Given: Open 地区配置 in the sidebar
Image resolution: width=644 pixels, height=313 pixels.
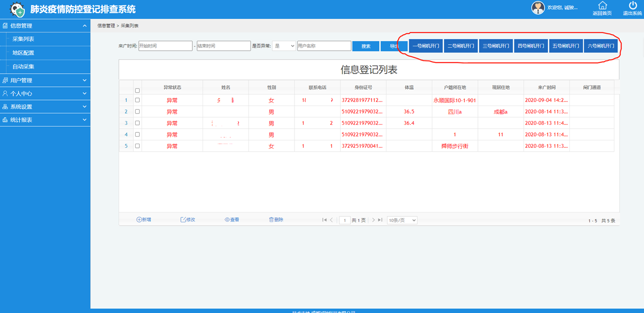Looking at the screenshot, I should 45,53.
